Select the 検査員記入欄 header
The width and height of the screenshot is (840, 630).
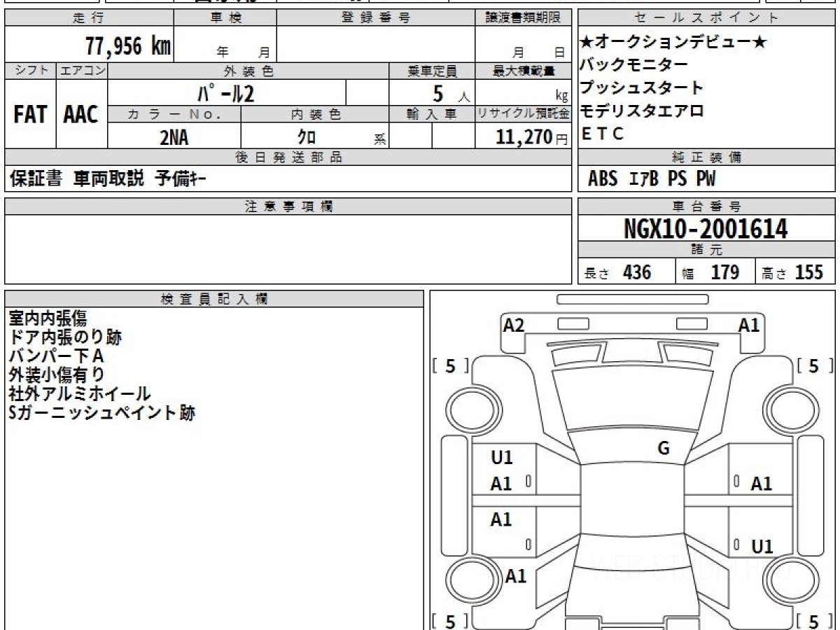pos(214,299)
